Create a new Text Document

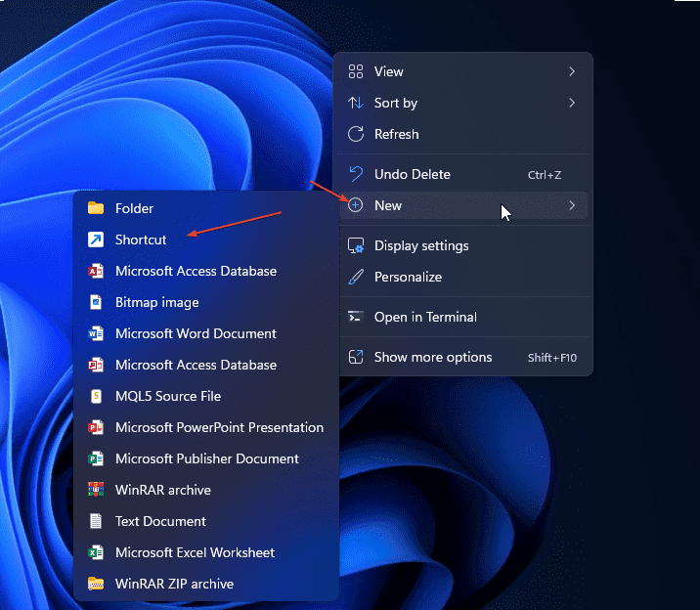click(x=160, y=521)
